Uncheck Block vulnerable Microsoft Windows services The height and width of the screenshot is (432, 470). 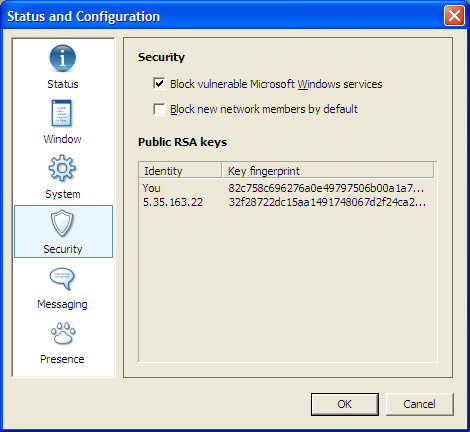(159, 84)
